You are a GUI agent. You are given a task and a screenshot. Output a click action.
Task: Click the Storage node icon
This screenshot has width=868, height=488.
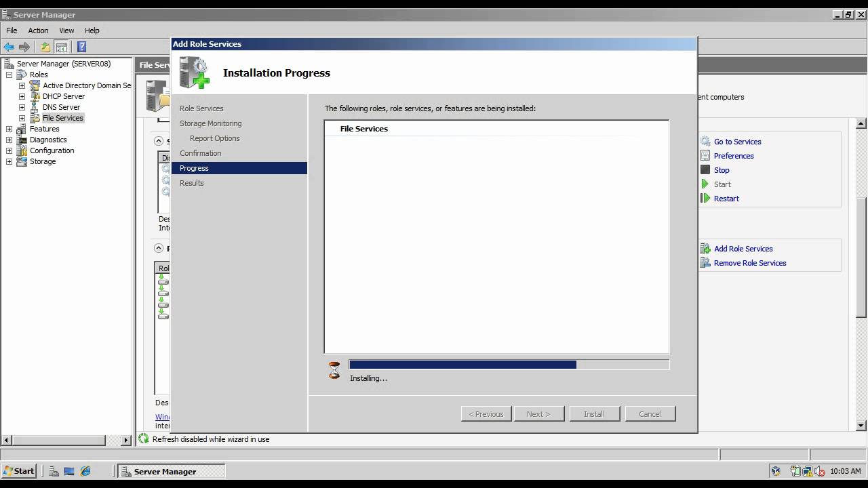click(x=22, y=161)
